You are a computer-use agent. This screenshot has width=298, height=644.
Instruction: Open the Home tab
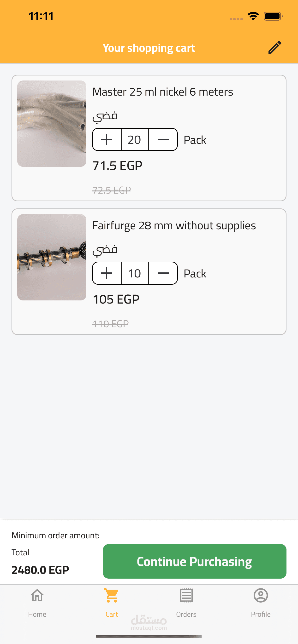pos(37,603)
